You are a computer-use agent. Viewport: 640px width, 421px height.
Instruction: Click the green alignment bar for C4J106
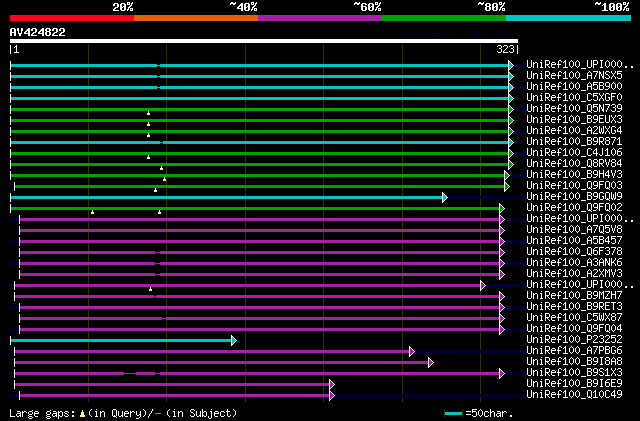[260, 154]
